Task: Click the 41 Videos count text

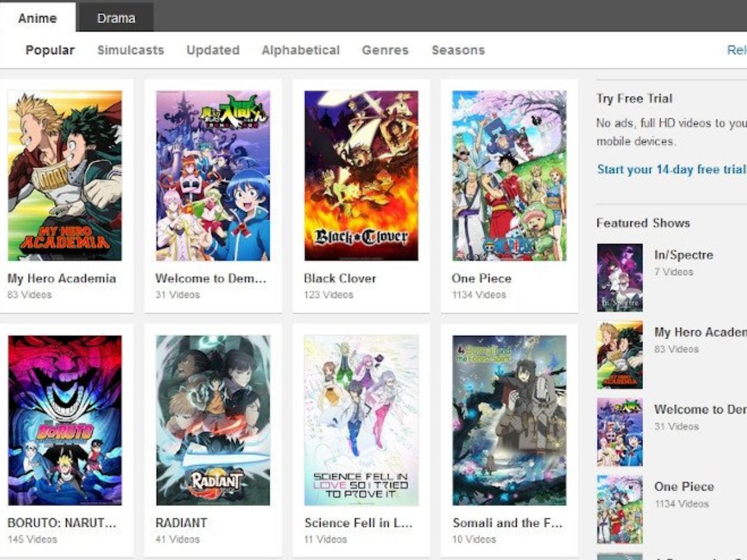Action: [177, 539]
